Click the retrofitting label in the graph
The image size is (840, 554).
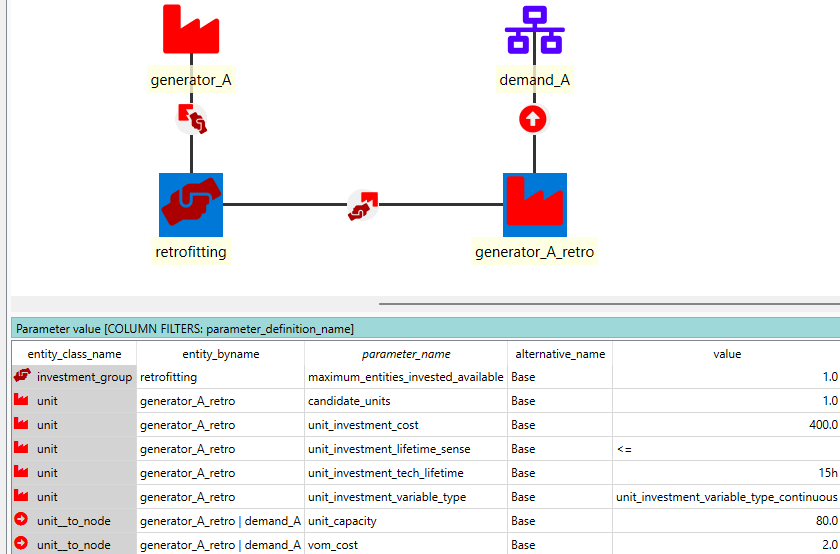[x=191, y=252]
